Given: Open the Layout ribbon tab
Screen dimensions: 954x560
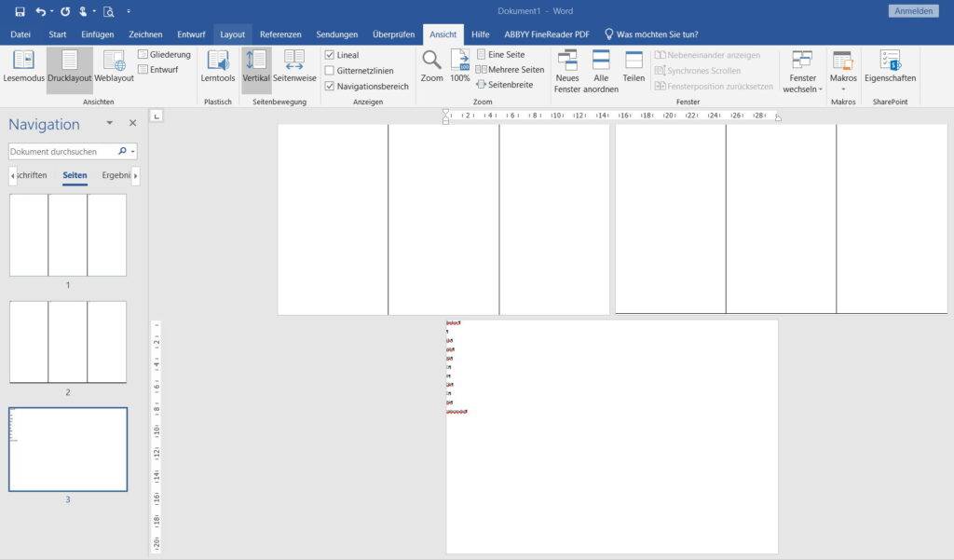Looking at the screenshot, I should pyautogui.click(x=232, y=34).
